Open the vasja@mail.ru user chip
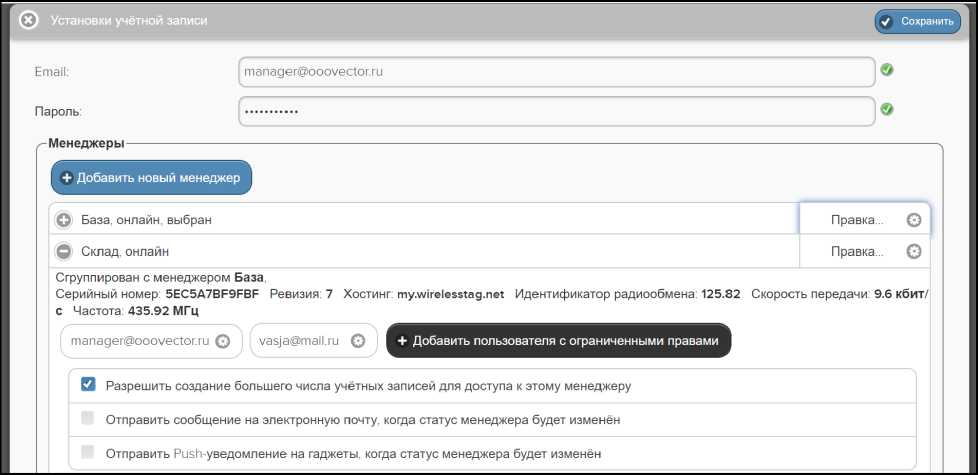Viewport: 978px width, 475px height. (314, 341)
